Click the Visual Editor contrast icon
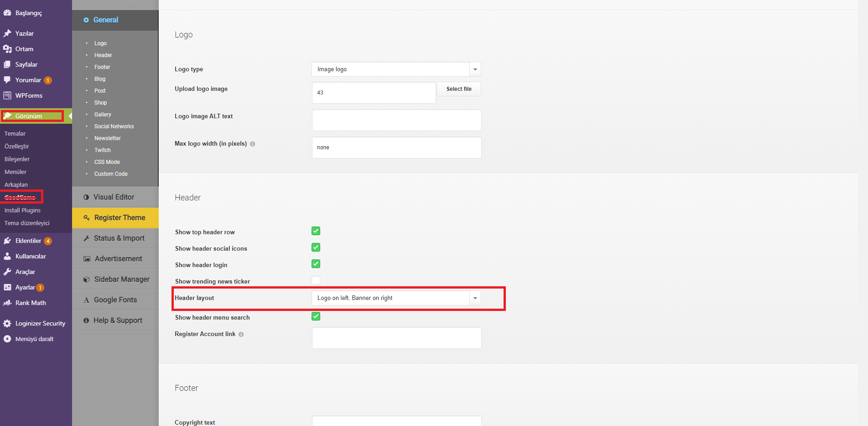Image resolution: width=868 pixels, height=426 pixels. 86,197
